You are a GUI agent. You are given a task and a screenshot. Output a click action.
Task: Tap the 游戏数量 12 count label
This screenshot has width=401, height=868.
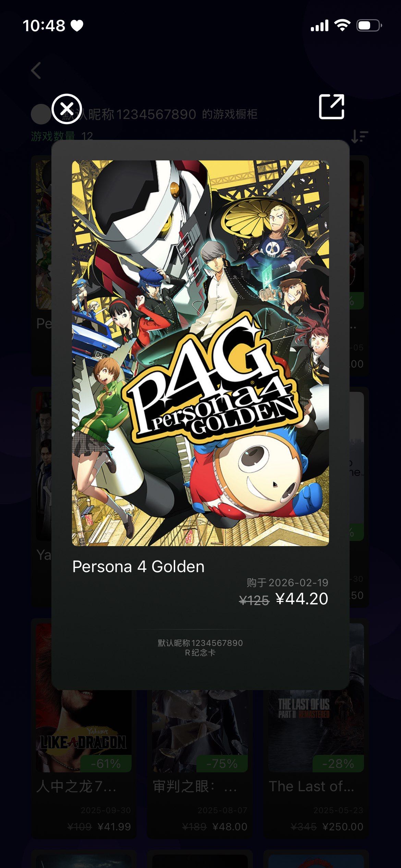(62, 136)
